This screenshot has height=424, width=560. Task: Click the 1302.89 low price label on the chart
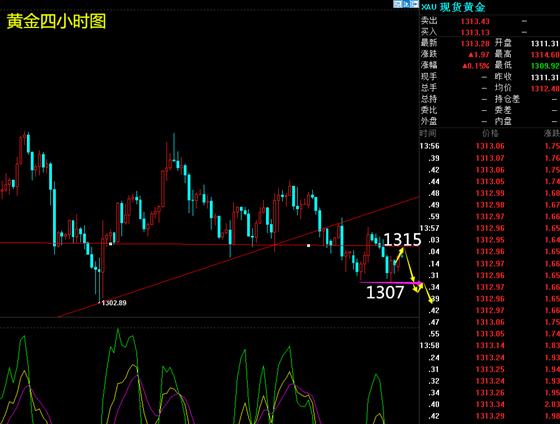(114, 303)
